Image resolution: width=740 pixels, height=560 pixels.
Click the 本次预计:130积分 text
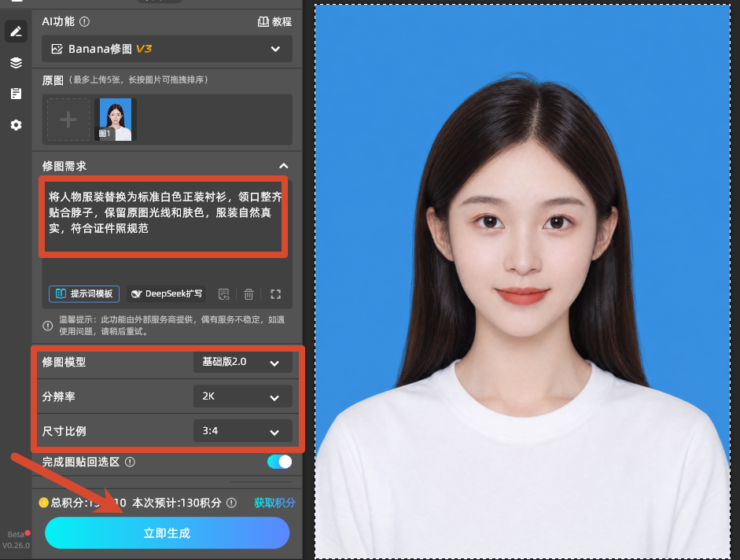tap(177, 503)
